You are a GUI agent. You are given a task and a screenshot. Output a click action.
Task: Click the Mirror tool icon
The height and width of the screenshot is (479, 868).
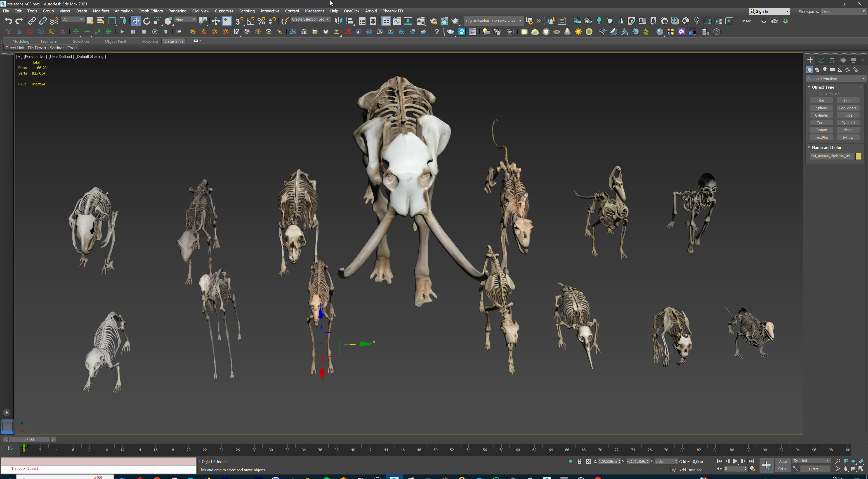click(x=338, y=21)
